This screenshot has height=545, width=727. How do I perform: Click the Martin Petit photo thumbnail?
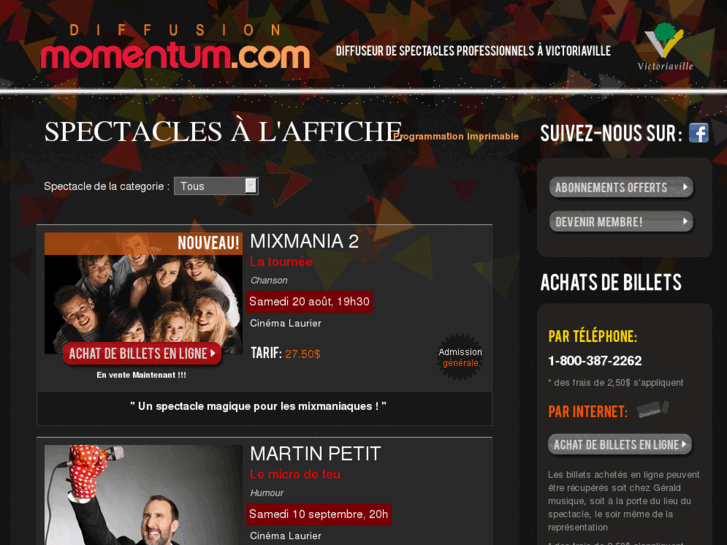click(143, 495)
